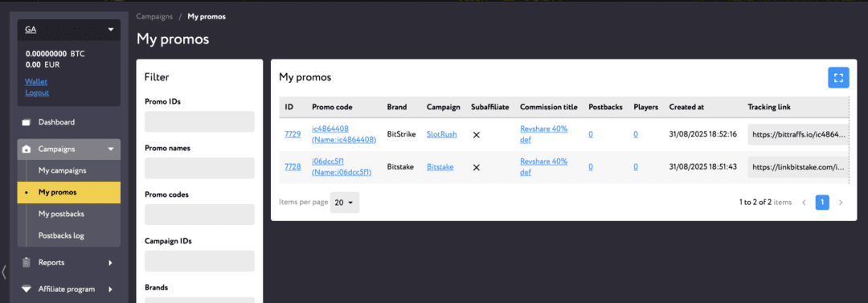Collapse sidebar using left edge chevron
Screen dimensions: 868x303
(x=4, y=272)
